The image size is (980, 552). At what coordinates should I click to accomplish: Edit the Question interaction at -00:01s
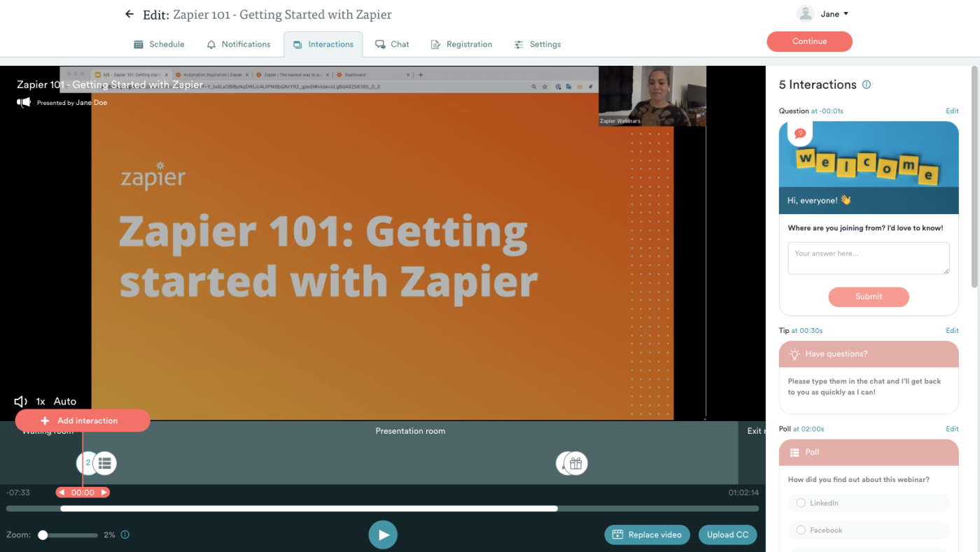pyautogui.click(x=952, y=111)
